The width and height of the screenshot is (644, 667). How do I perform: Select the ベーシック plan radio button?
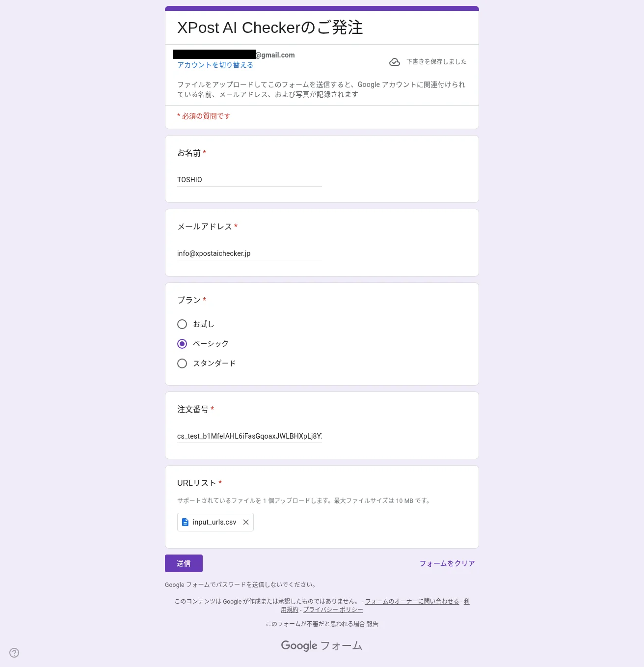point(182,344)
